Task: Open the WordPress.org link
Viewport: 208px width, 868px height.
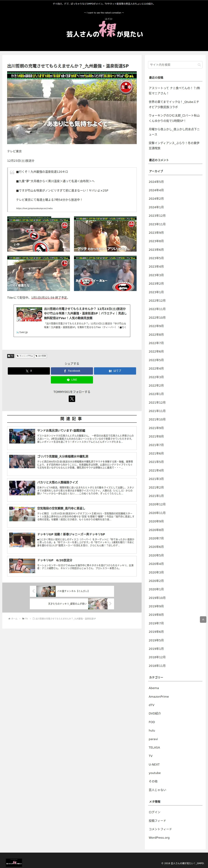Action: pyautogui.click(x=159, y=838)
